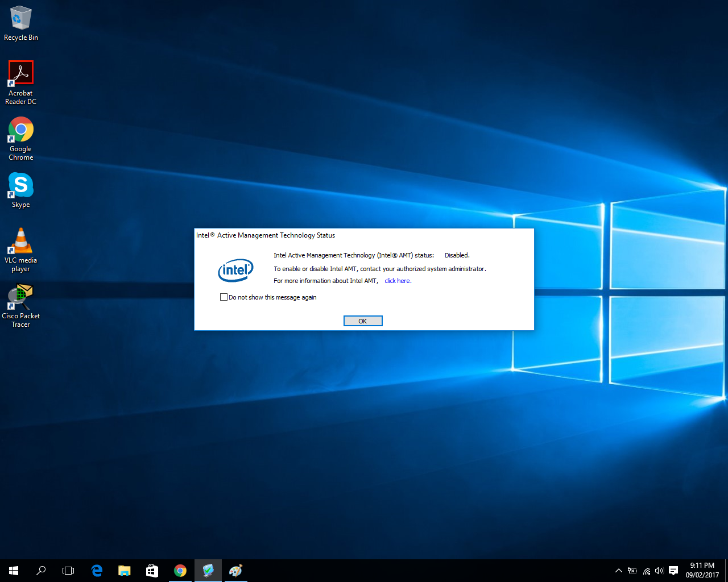This screenshot has height=582, width=728.
Task: Open the Windows Start menu
Action: click(x=14, y=571)
